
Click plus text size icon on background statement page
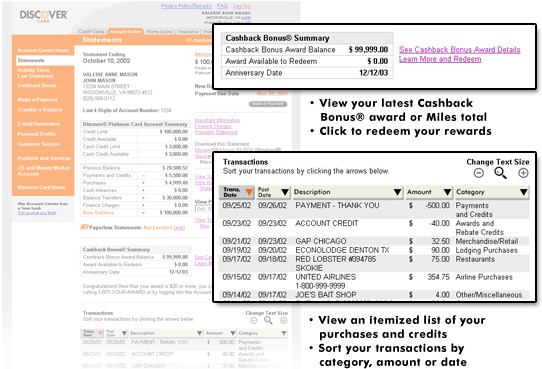click(x=283, y=321)
